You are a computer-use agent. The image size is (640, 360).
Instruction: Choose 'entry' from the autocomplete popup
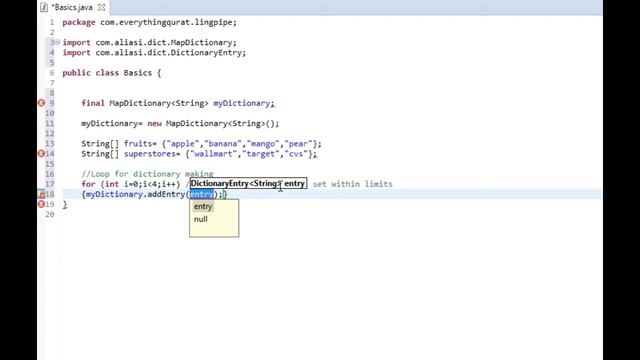pos(203,207)
